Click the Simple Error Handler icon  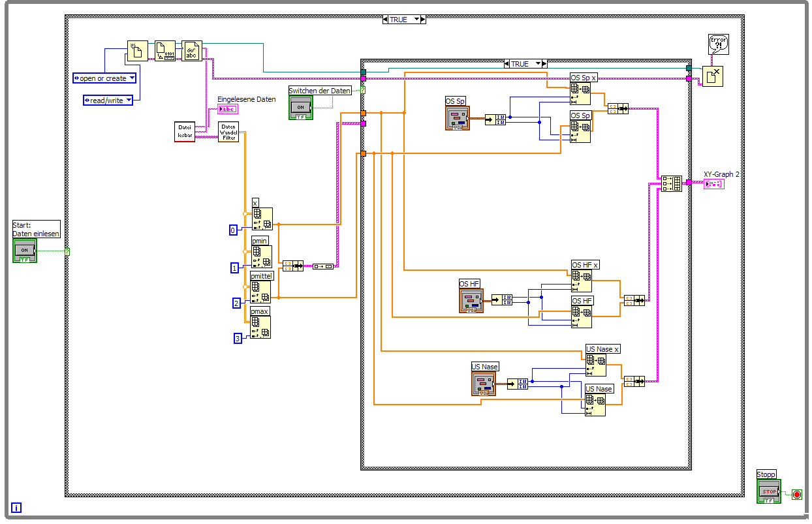coord(719,45)
